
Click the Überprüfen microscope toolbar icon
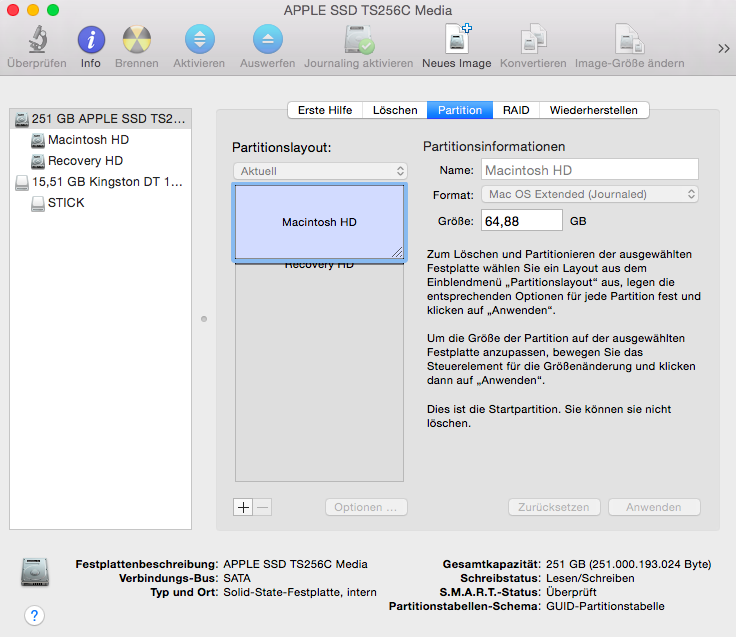[37, 39]
